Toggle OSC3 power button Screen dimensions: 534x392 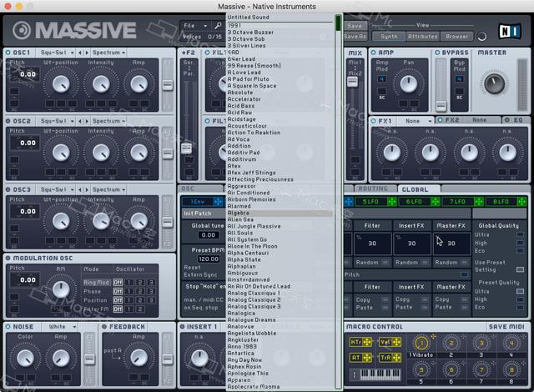coord(8,189)
